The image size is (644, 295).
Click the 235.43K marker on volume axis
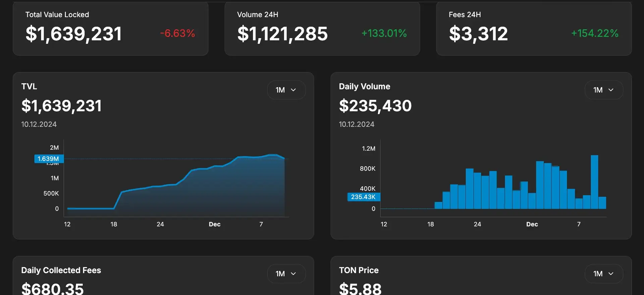(x=363, y=197)
